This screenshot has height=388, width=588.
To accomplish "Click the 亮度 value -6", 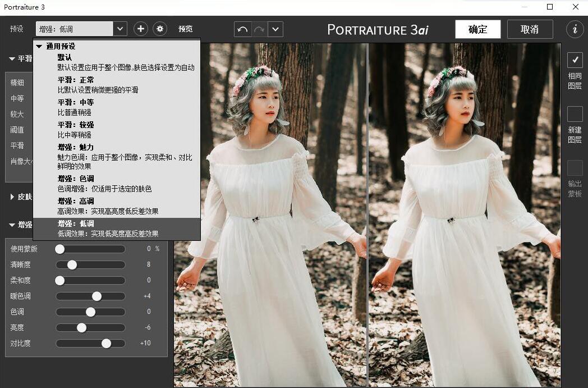I will click(148, 327).
